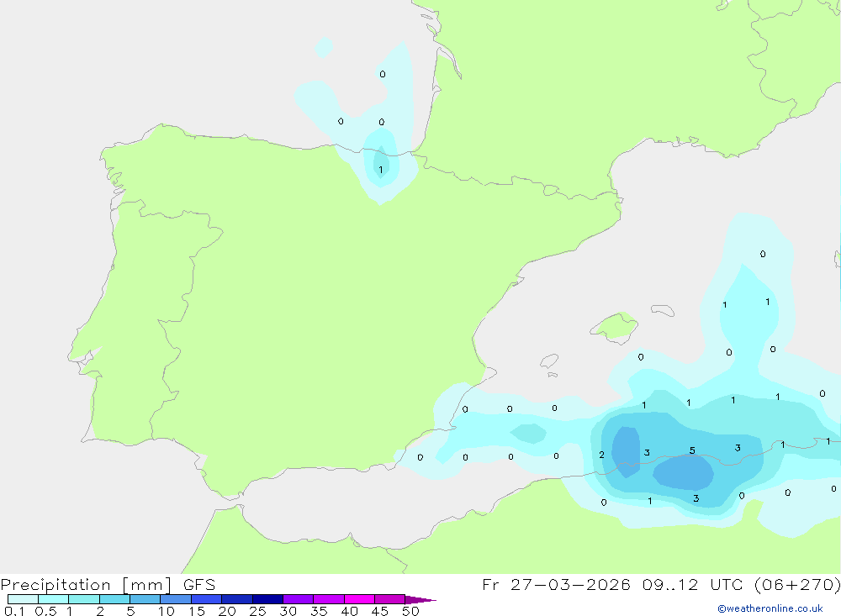Click the map value "2" beside dark blue patch

point(602,455)
